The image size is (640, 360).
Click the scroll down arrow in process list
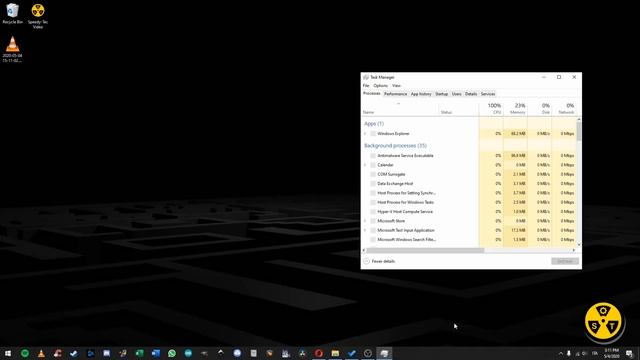click(579, 244)
